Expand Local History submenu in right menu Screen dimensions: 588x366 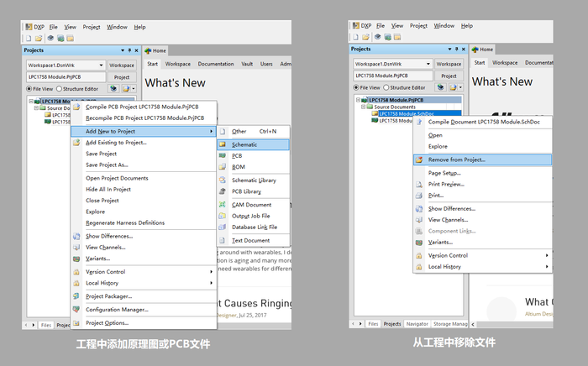pyautogui.click(x=483, y=267)
